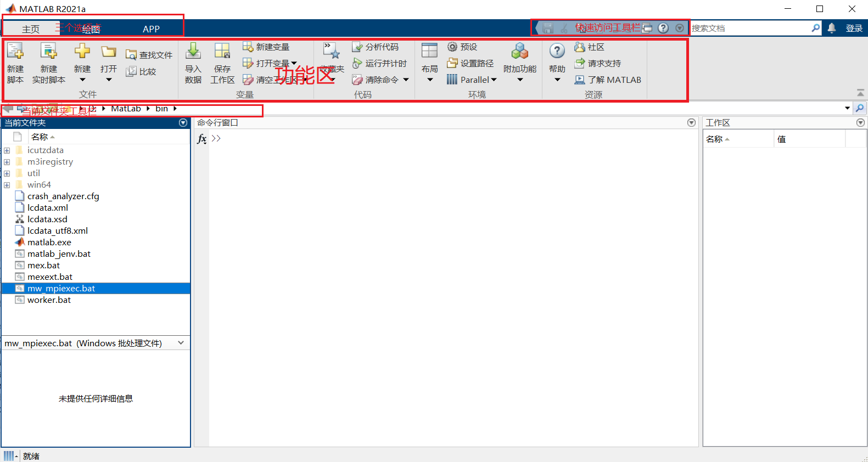This screenshot has width=868, height=462.
Task: Click Workspace Name (名称) column header
Action: tap(738, 139)
